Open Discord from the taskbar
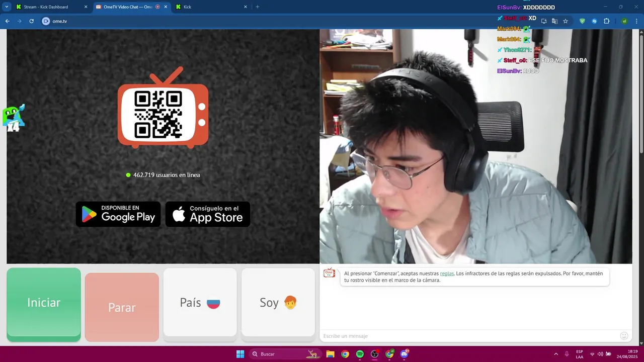The width and height of the screenshot is (644, 362). point(404,354)
